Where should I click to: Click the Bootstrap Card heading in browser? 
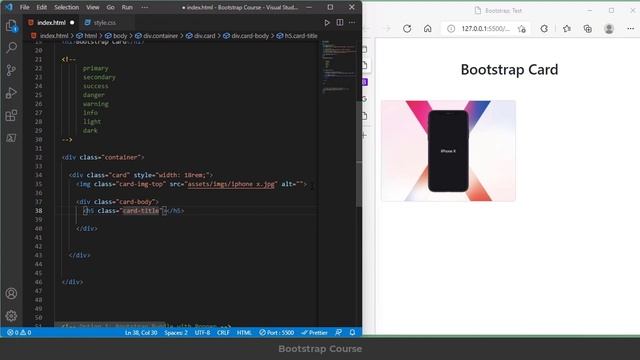(x=509, y=69)
